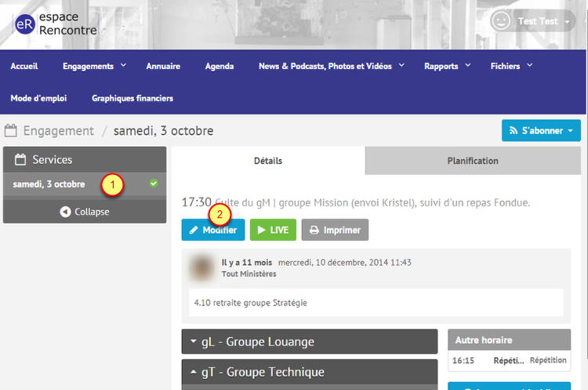
Task: Open the Engagements menu
Action: (88, 66)
